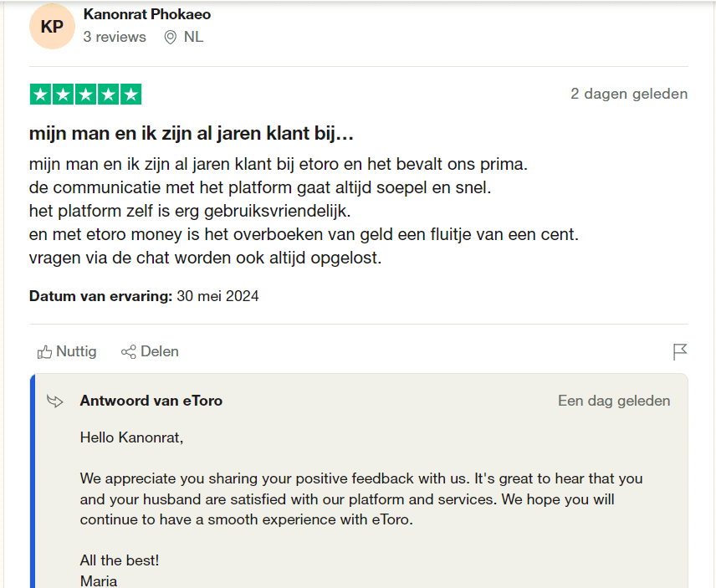
Task: Click the "Een dag geleden" reply timestamp
Action: [x=614, y=401]
